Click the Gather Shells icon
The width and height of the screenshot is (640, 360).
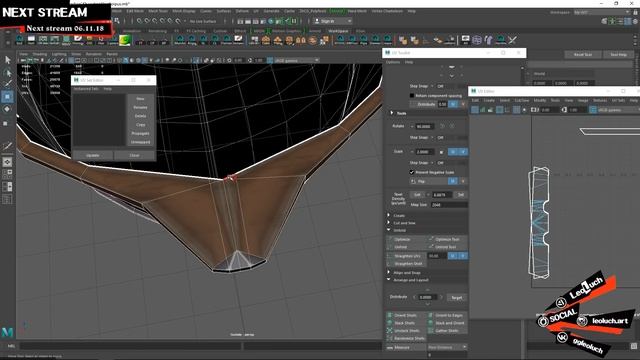click(x=431, y=331)
